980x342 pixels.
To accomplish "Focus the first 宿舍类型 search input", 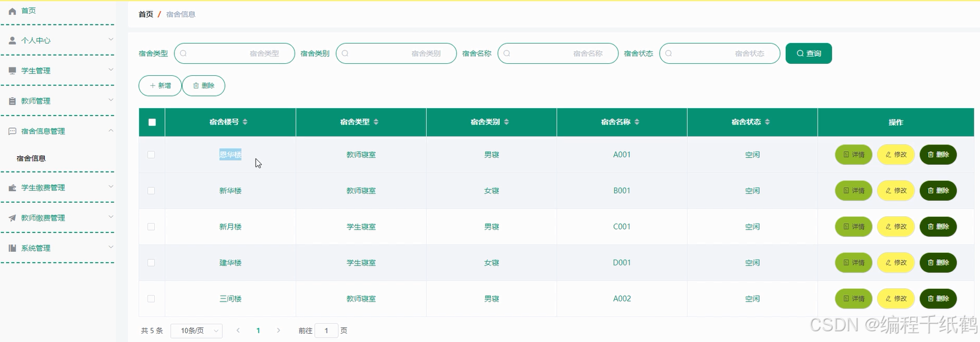I will tap(234, 54).
